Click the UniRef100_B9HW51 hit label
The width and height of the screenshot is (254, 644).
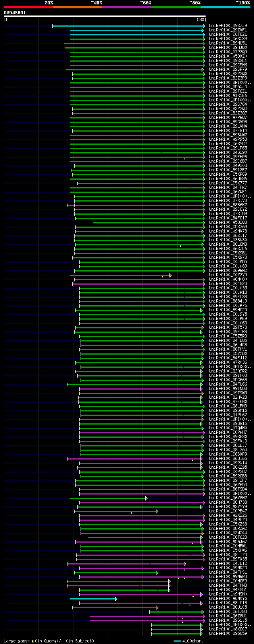point(228,43)
